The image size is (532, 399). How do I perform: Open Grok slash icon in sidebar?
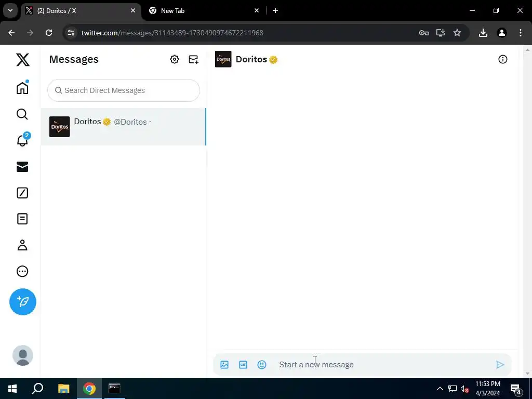[22, 193]
